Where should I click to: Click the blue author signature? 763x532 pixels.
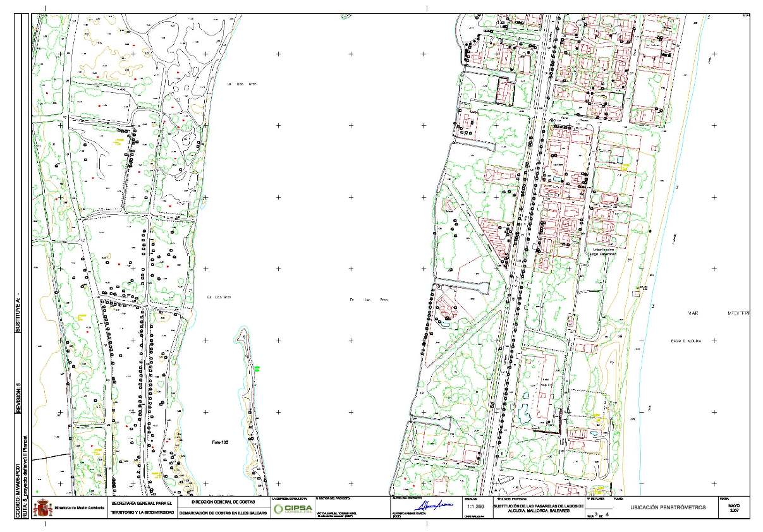(434, 506)
